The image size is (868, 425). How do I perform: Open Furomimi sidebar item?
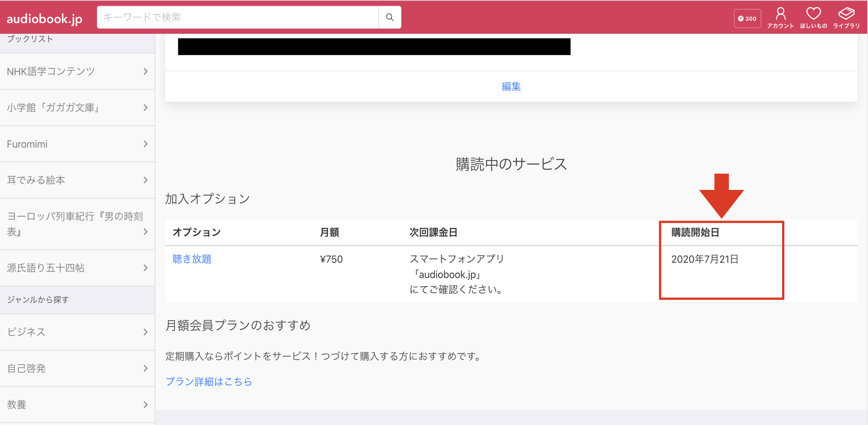pyautogui.click(x=77, y=144)
